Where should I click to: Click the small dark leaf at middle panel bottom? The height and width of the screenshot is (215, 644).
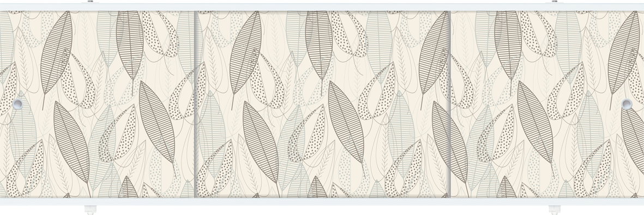[317, 188]
